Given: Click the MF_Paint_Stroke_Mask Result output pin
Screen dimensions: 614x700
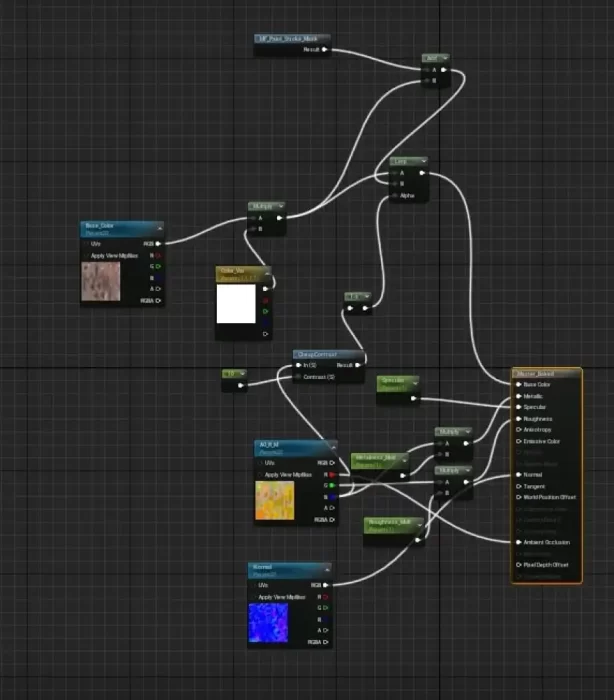Looking at the screenshot, I should click(x=324, y=49).
